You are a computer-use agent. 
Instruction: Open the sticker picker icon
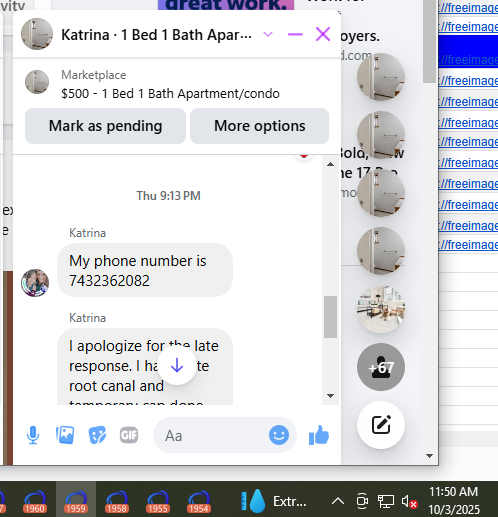97,435
